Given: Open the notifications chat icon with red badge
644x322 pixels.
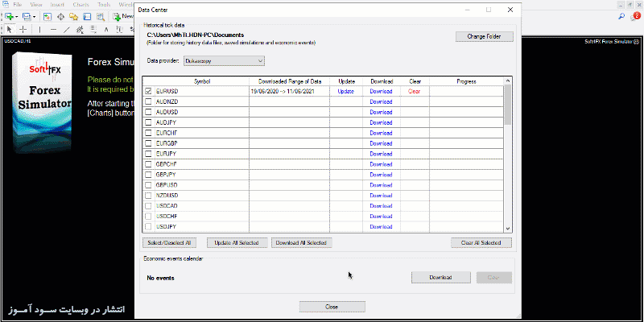Looking at the screenshot, I should (635, 16).
